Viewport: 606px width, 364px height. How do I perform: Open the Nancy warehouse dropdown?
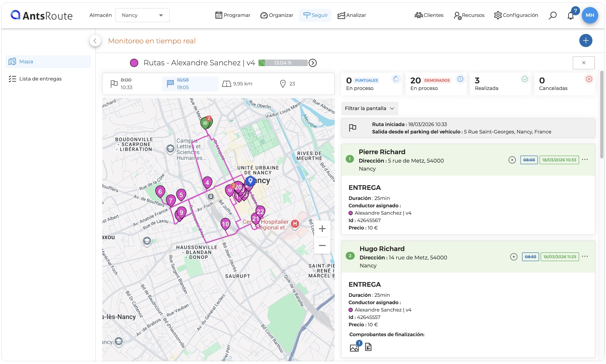coord(142,15)
